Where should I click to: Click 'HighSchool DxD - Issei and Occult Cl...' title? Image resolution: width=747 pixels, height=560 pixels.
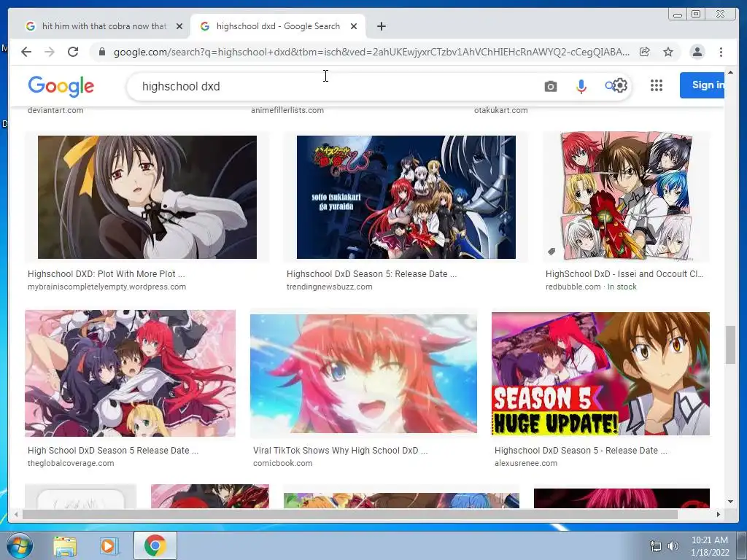[x=624, y=274]
